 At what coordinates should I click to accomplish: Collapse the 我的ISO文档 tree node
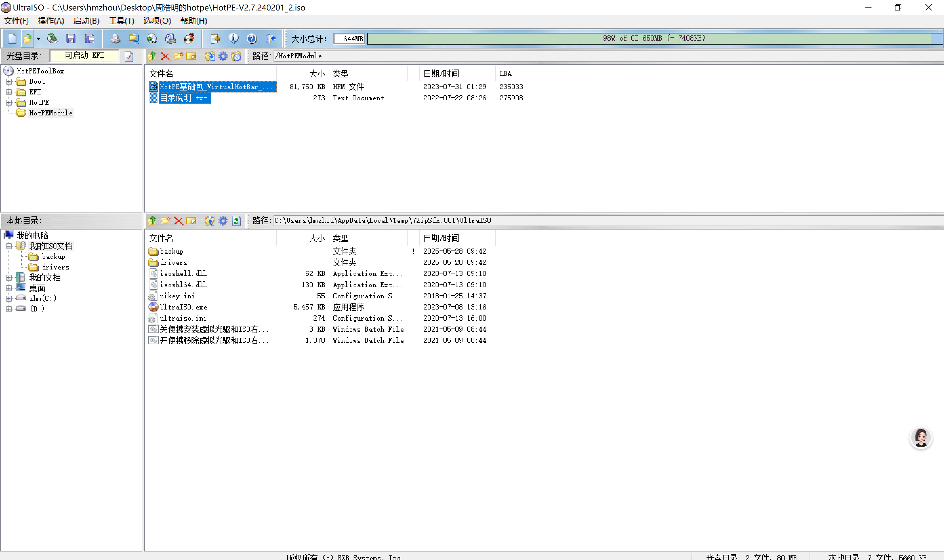point(9,247)
